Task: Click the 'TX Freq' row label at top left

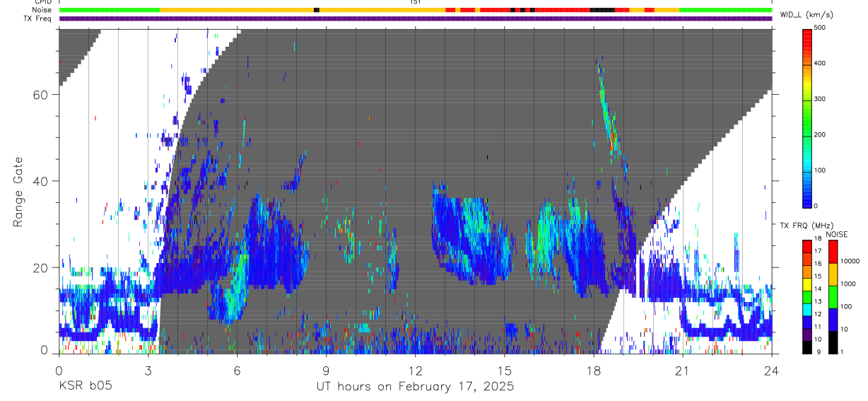Action: (x=38, y=18)
